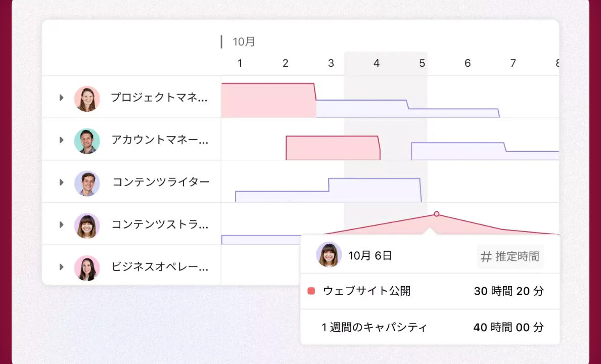
Task: Click the ビジネスオペレー… row avatar
Action: [x=87, y=267]
